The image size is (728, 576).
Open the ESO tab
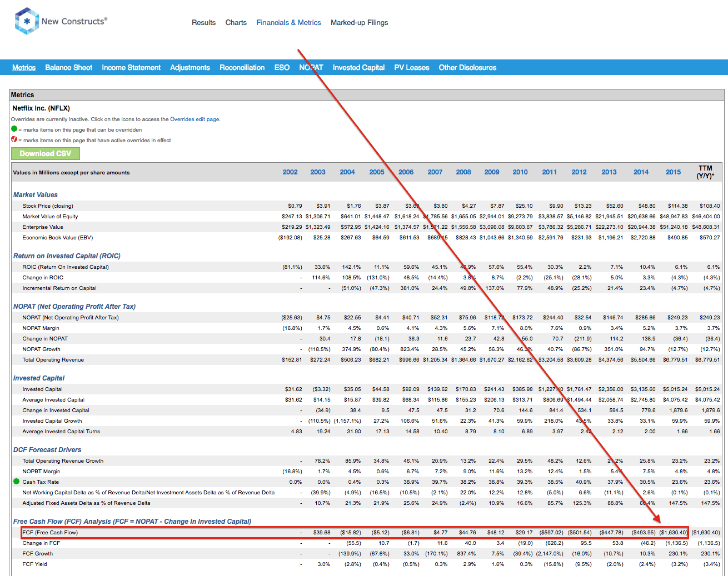[282, 68]
